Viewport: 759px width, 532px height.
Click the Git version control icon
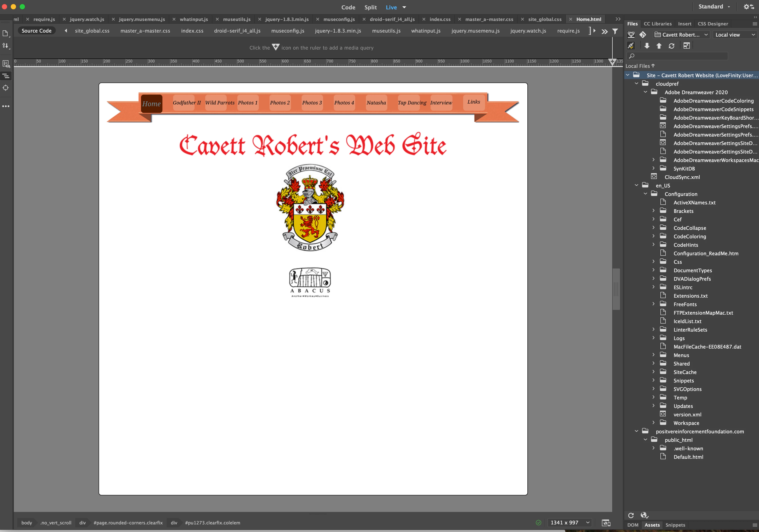coord(643,35)
